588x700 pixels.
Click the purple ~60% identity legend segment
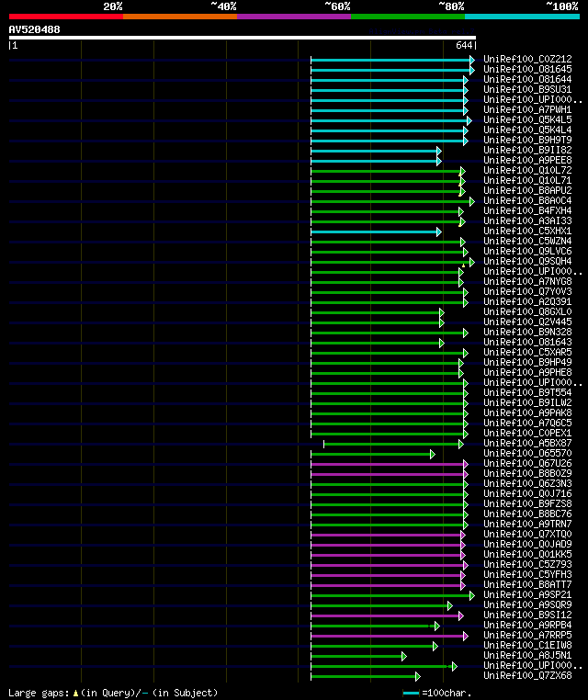(x=294, y=17)
